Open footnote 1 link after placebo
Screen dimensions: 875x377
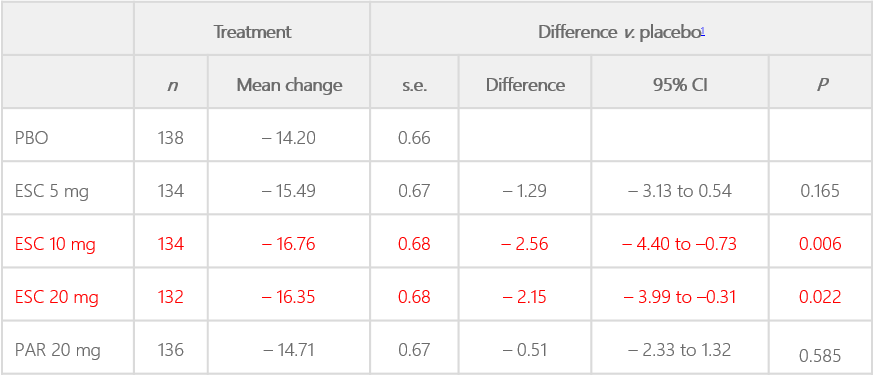(703, 31)
